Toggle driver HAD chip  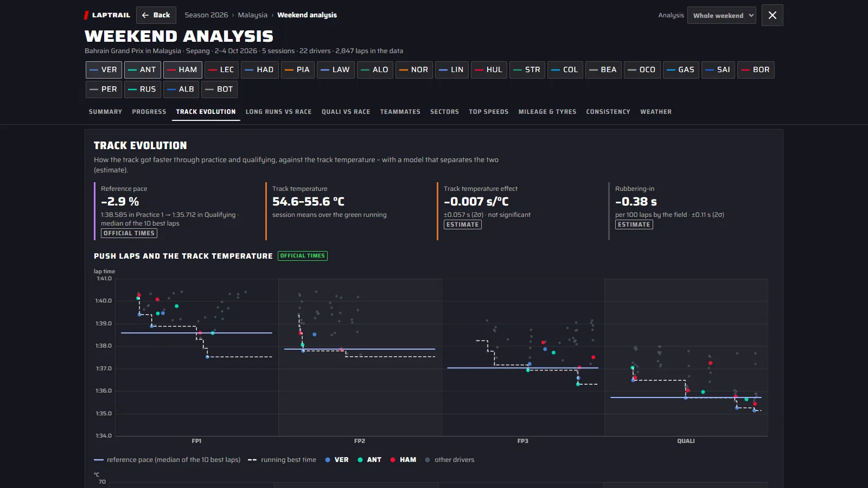point(260,70)
